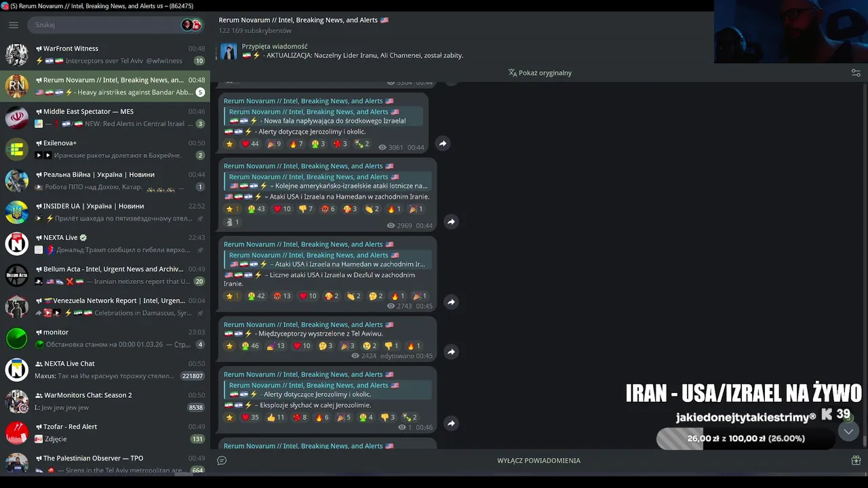The image size is (868, 488).
Task: Click the Tzofar 'Zdjęcie' message preview
Action: (x=56, y=439)
